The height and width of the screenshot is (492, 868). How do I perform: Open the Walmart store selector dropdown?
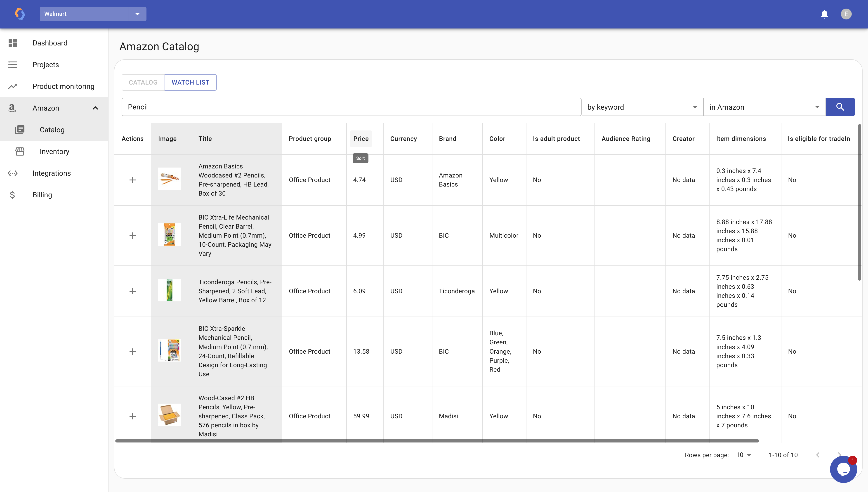click(137, 14)
